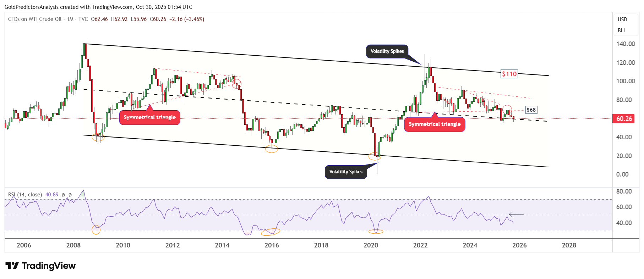This screenshot has width=644, height=279.
Task: Click the left-pointing arrow in RSI pane
Action: click(516, 214)
